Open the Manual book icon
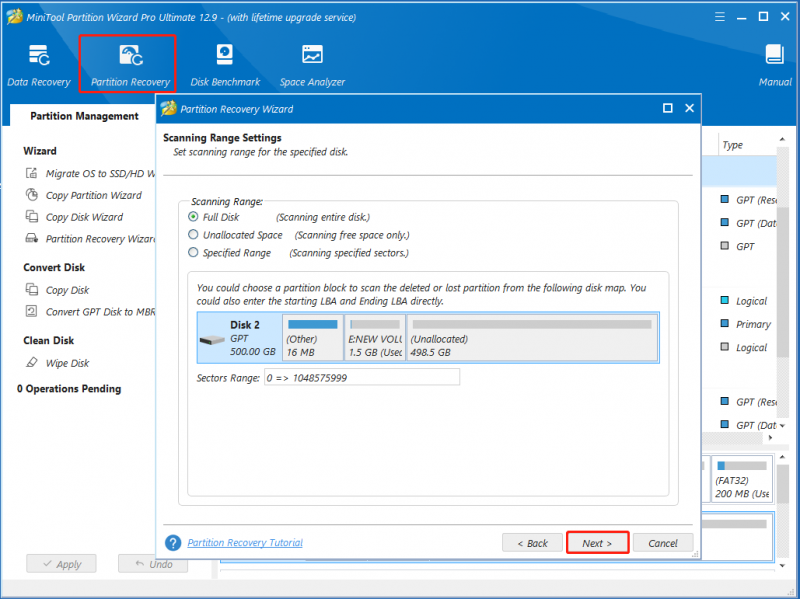 774,65
